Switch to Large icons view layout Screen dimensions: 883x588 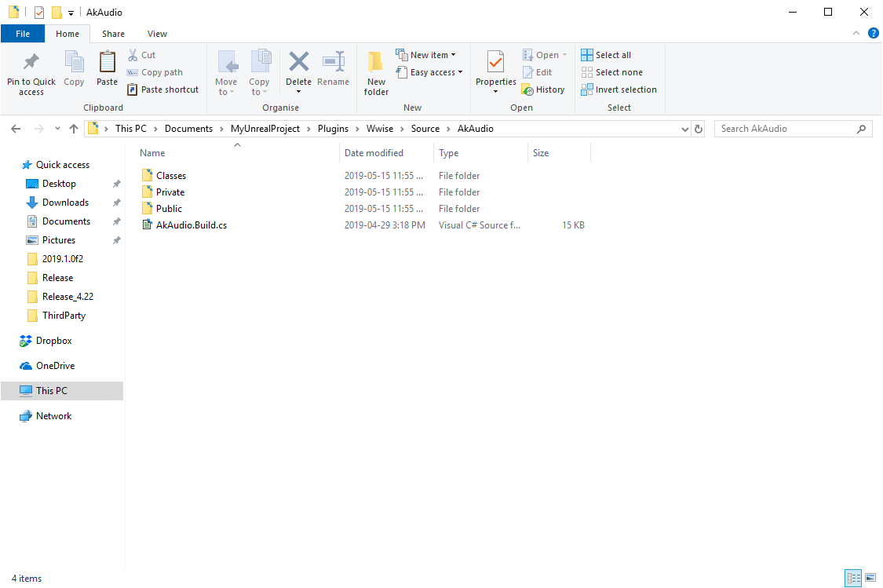pyautogui.click(x=870, y=578)
